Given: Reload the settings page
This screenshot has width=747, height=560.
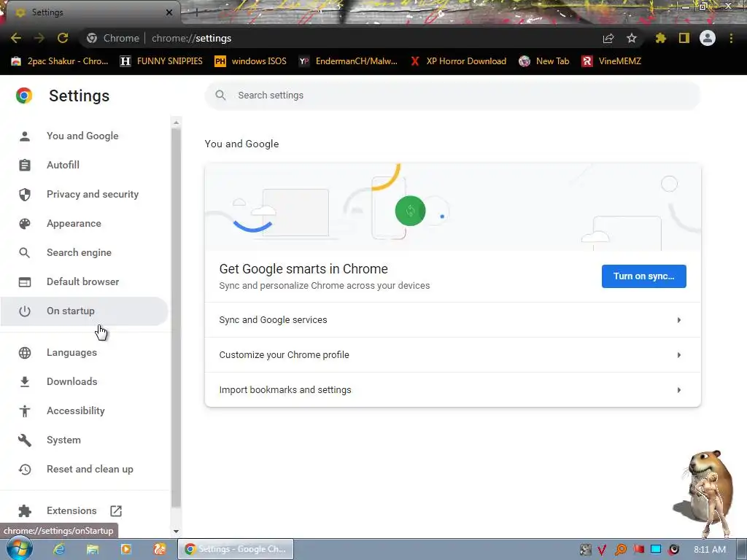Looking at the screenshot, I should [x=63, y=38].
